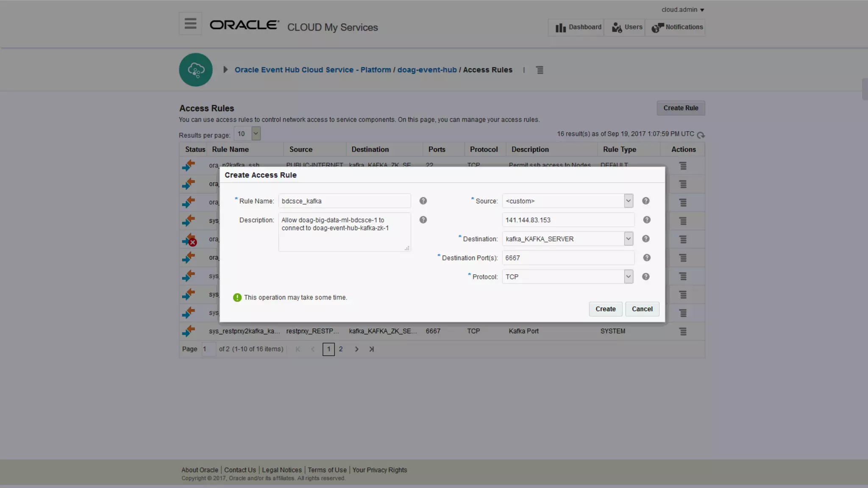This screenshot has width=868, height=488.
Task: Click the Description text area
Action: coord(345,232)
